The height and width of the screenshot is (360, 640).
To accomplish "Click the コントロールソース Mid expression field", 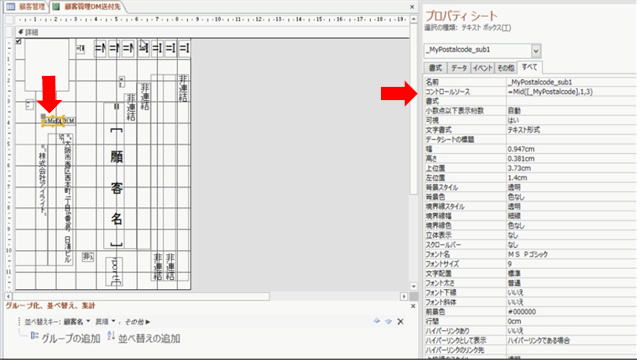I will click(x=571, y=92).
